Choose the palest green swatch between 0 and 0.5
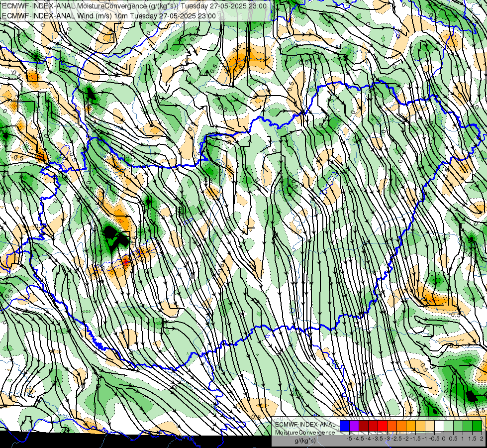 coord(449,426)
